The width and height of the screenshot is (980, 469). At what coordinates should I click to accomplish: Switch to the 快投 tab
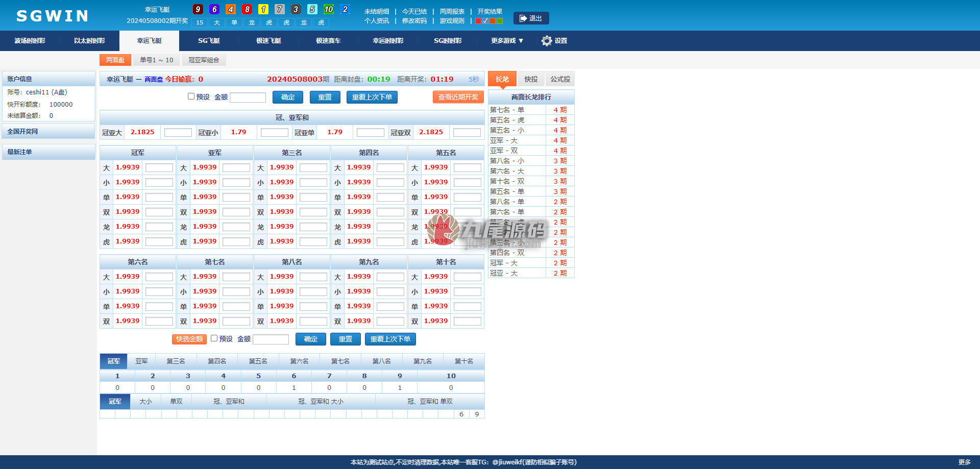pyautogui.click(x=531, y=79)
